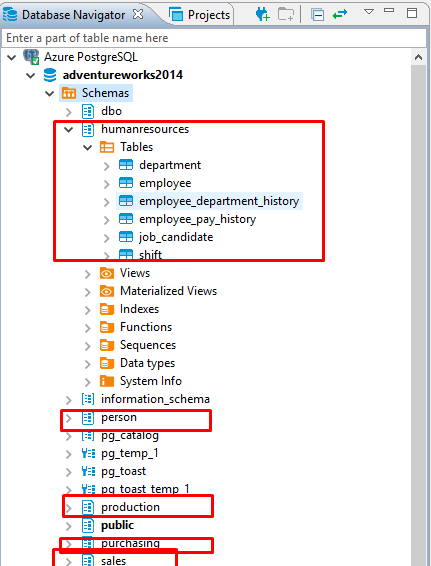Expand the System Info folder
This screenshot has width=431, height=566.
tap(87, 382)
